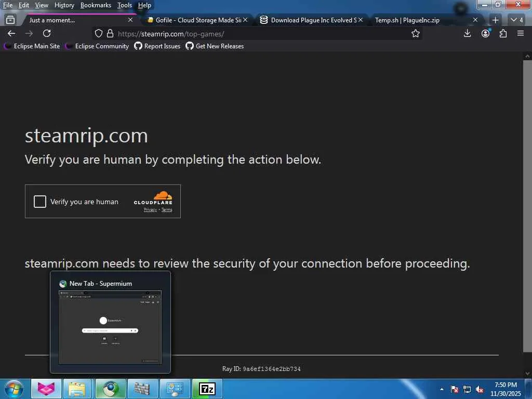
Task: Reload the current page
Action: point(47,33)
